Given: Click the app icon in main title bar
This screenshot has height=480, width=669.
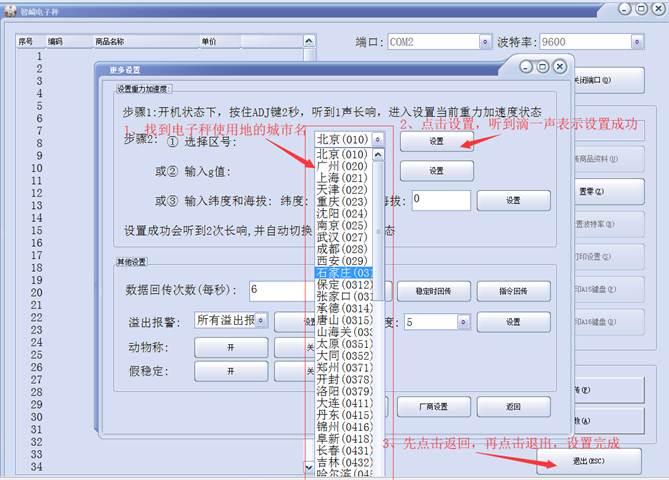Looking at the screenshot, I should (x=10, y=11).
